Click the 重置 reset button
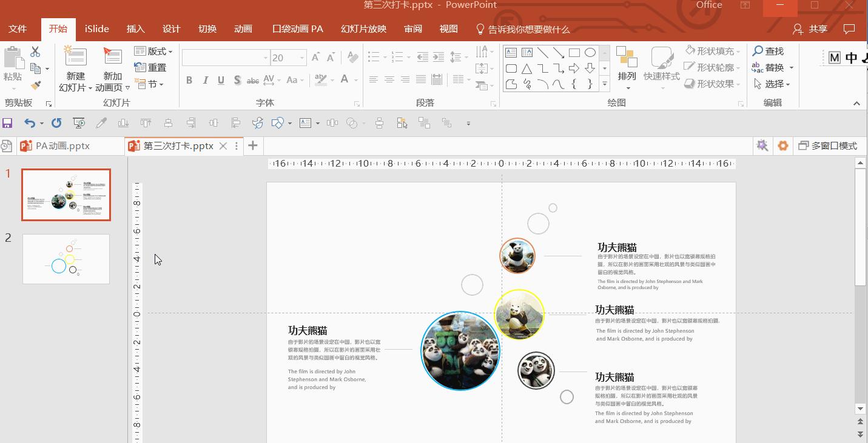Image resolution: width=868 pixels, height=443 pixels. coord(150,68)
